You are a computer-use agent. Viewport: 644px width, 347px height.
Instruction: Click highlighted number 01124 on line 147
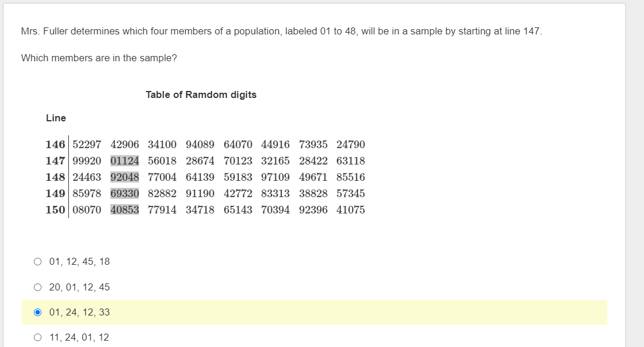(x=124, y=161)
